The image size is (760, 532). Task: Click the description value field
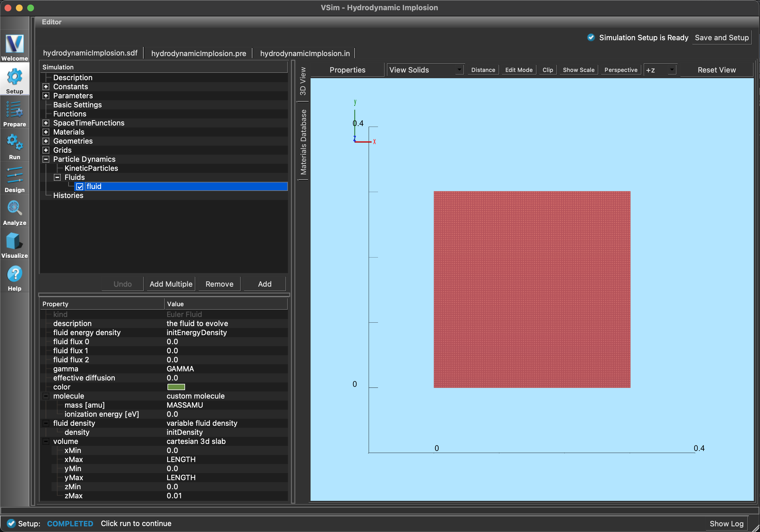click(x=226, y=324)
